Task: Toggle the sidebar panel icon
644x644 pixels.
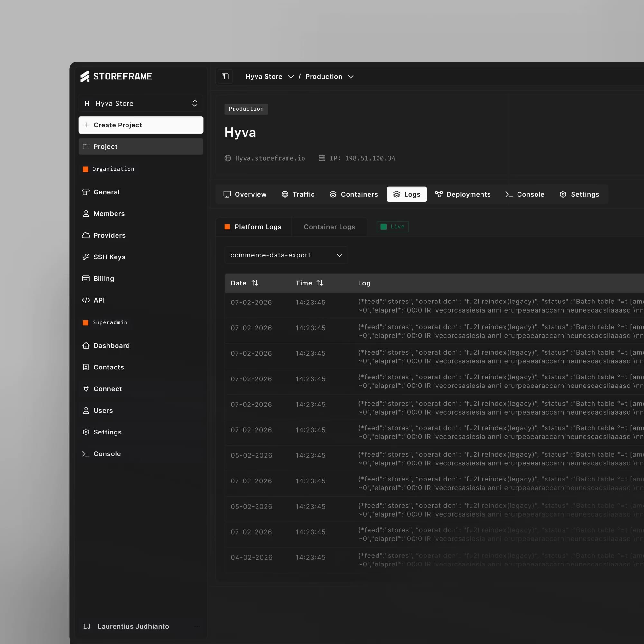Action: click(225, 76)
